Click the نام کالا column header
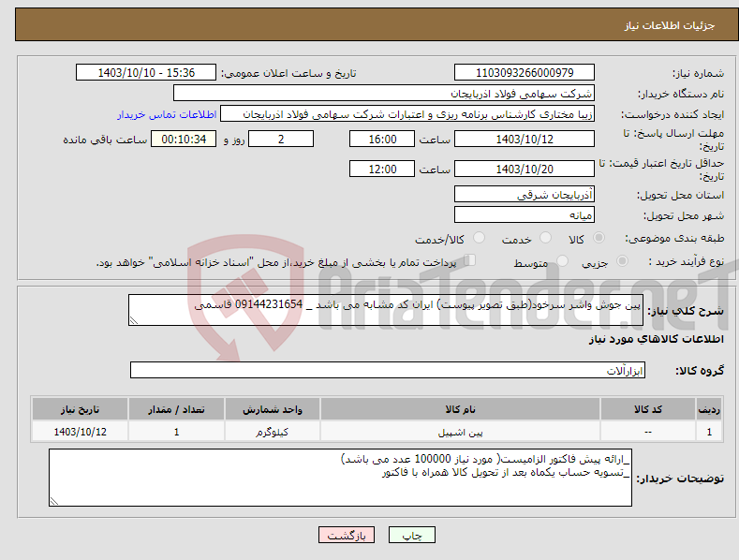Screen dimensions: 739x560 pyautogui.click(x=460, y=409)
